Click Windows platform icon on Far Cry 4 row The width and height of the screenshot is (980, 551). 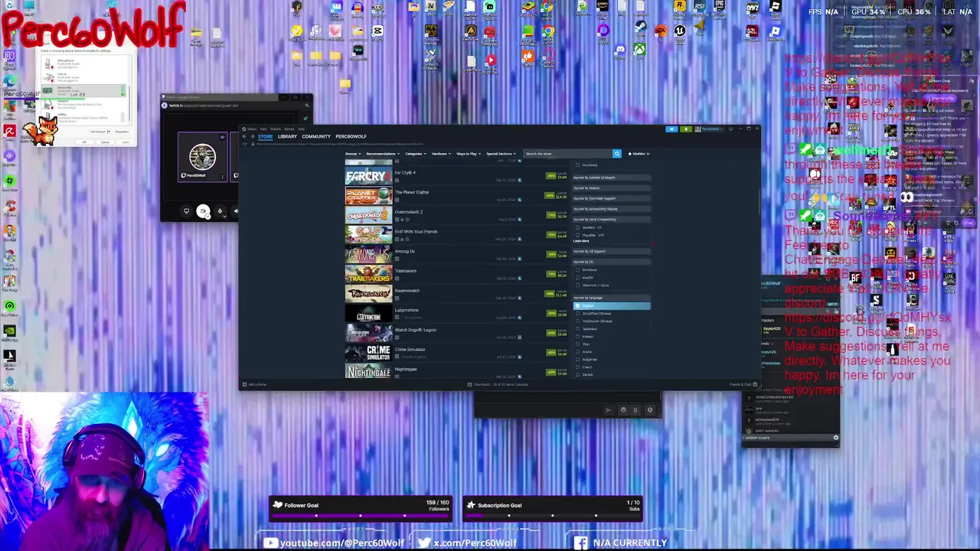pos(397,180)
